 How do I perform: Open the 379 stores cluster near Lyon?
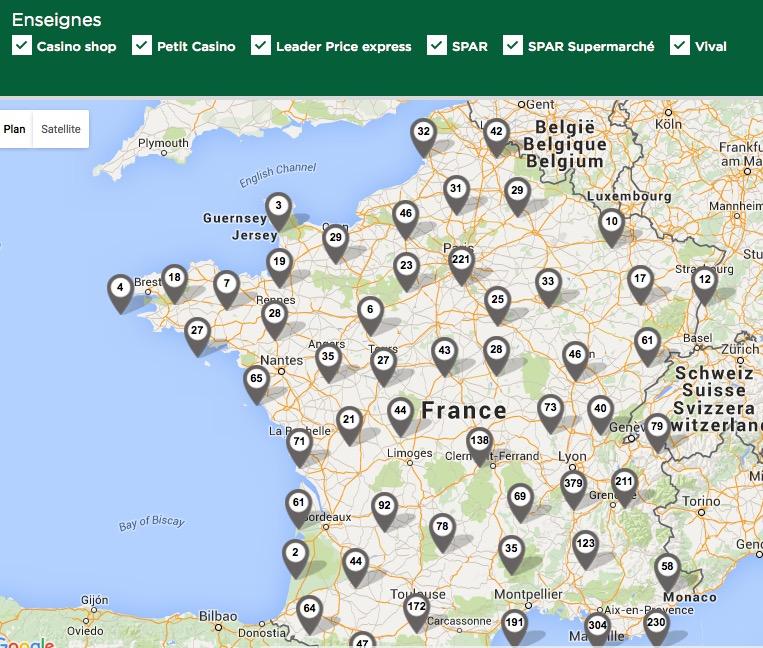(x=573, y=489)
